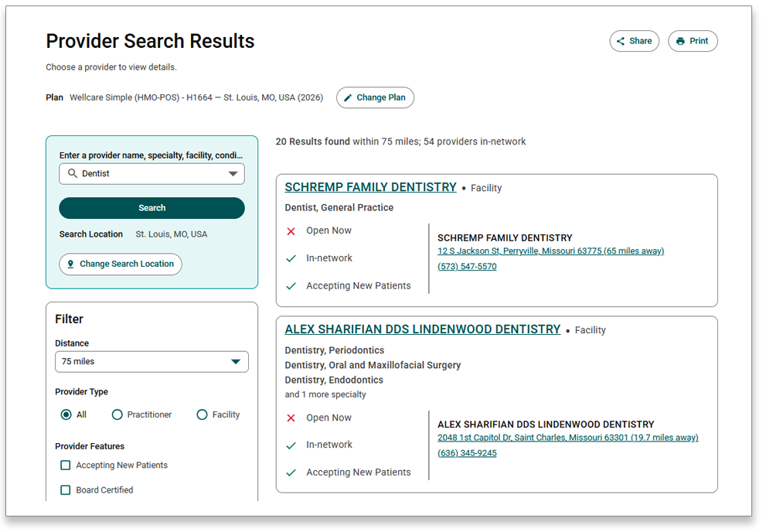Choose the Practitioner radio button
Image resolution: width=773 pixels, height=532 pixels.
(117, 414)
